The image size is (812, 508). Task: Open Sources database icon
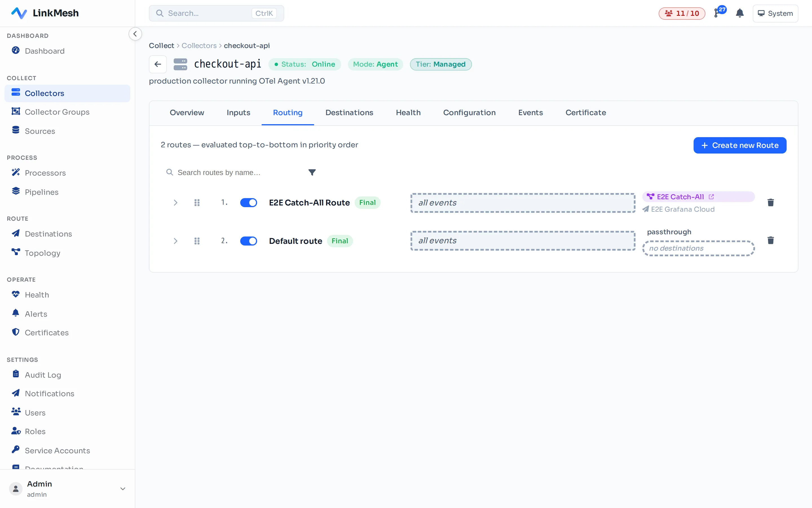[16, 130]
